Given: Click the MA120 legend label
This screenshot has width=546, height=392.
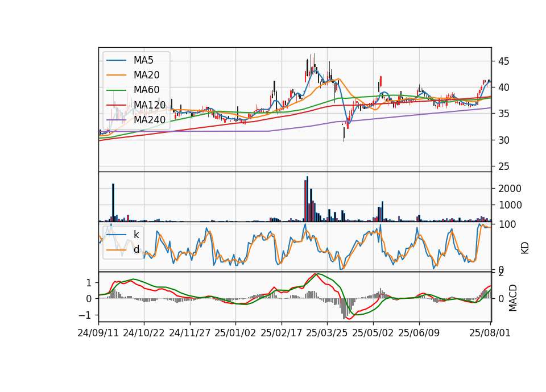Looking at the screenshot, I should tap(150, 105).
